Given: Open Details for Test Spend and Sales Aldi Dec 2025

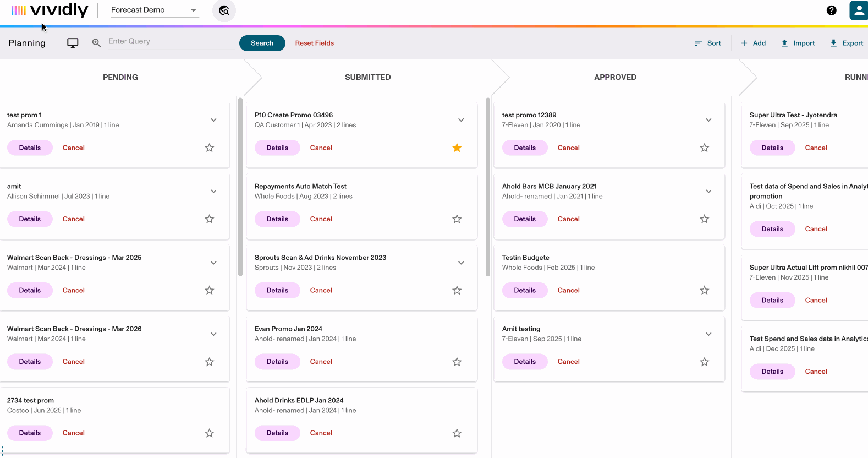Looking at the screenshot, I should pos(772,372).
